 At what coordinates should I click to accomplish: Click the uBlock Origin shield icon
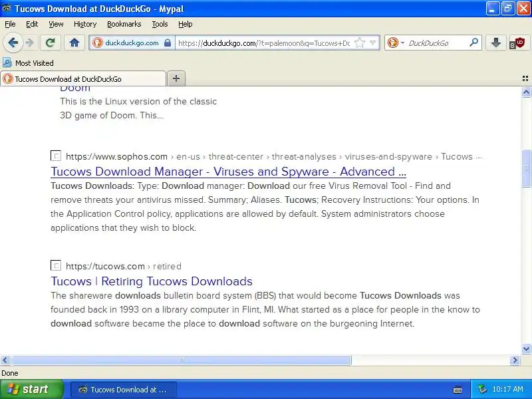(517, 43)
